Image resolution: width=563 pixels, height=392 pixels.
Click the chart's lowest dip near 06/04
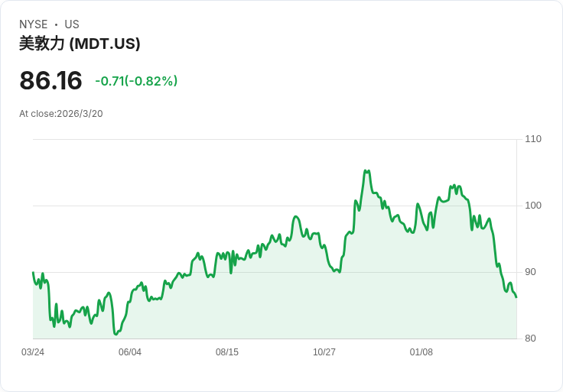pos(116,334)
